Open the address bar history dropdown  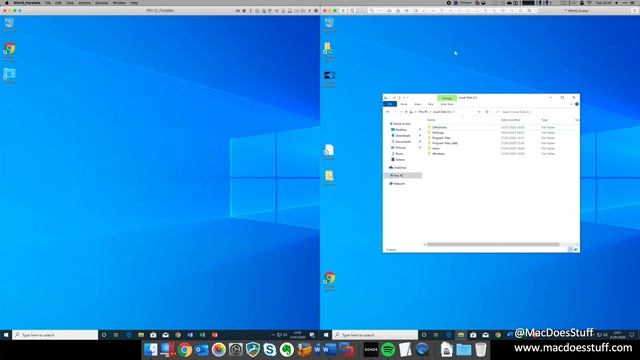coord(479,111)
